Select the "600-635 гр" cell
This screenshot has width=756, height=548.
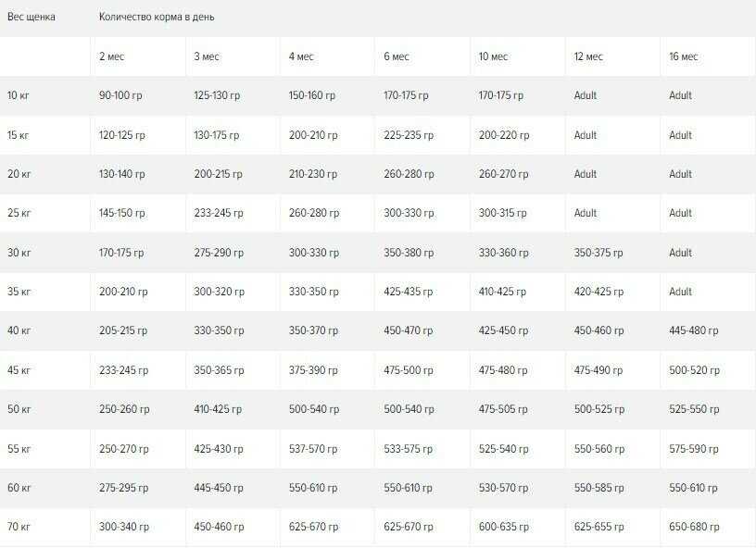(x=504, y=527)
